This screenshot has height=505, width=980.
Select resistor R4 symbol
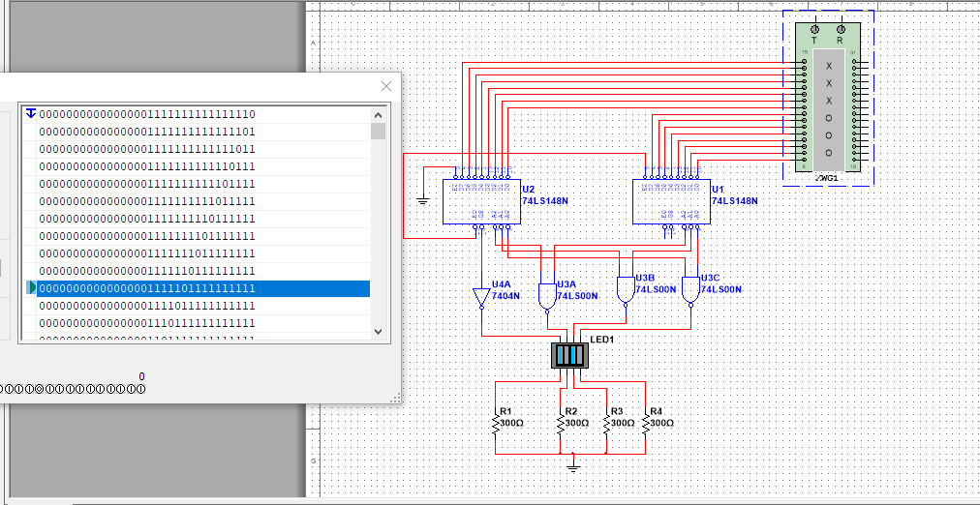pos(646,425)
